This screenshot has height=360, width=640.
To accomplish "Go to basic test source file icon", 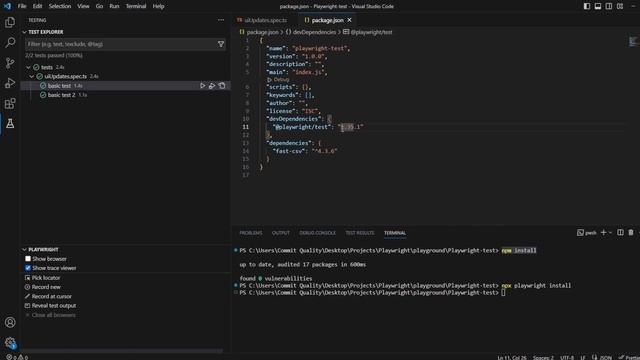I will click(x=222, y=86).
